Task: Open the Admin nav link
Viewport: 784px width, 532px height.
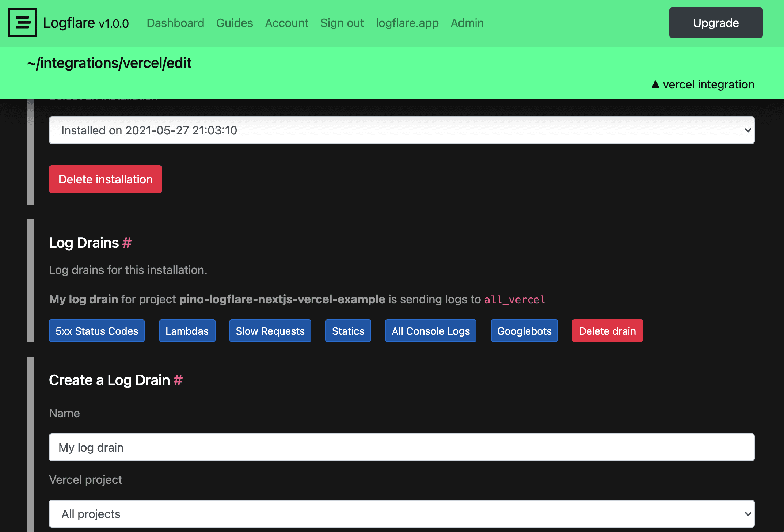Action: point(467,23)
